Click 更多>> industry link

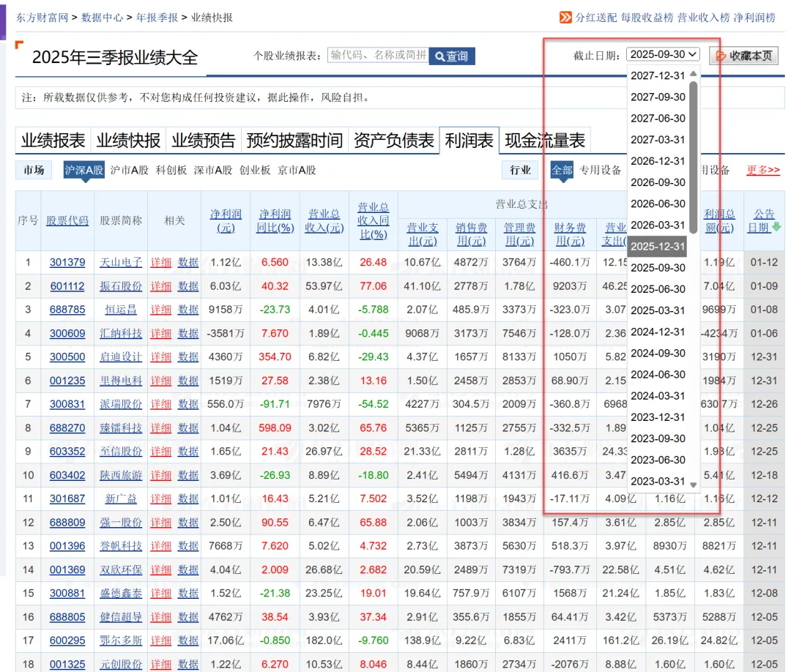[763, 170]
